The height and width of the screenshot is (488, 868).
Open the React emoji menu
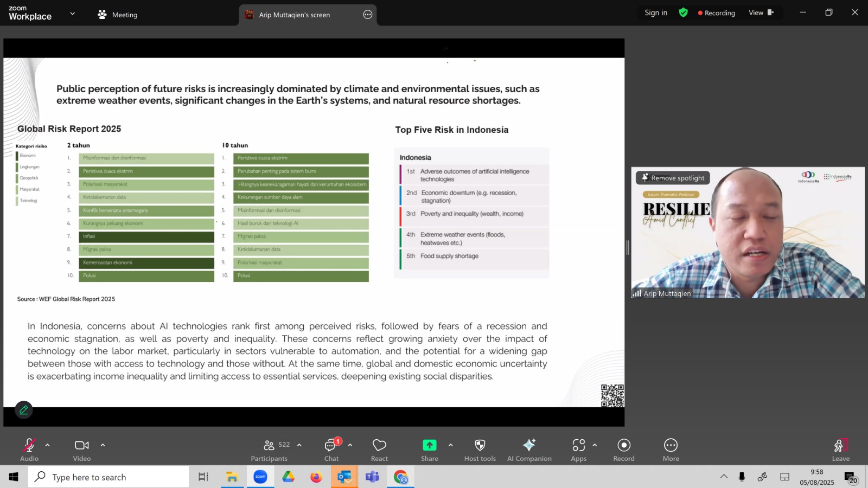(x=379, y=450)
